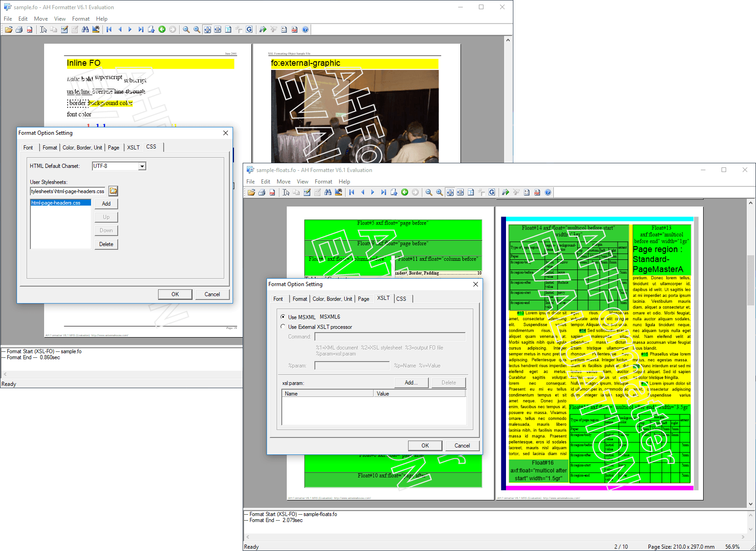Select html-page-headers.css in stylesheet list

(61, 203)
